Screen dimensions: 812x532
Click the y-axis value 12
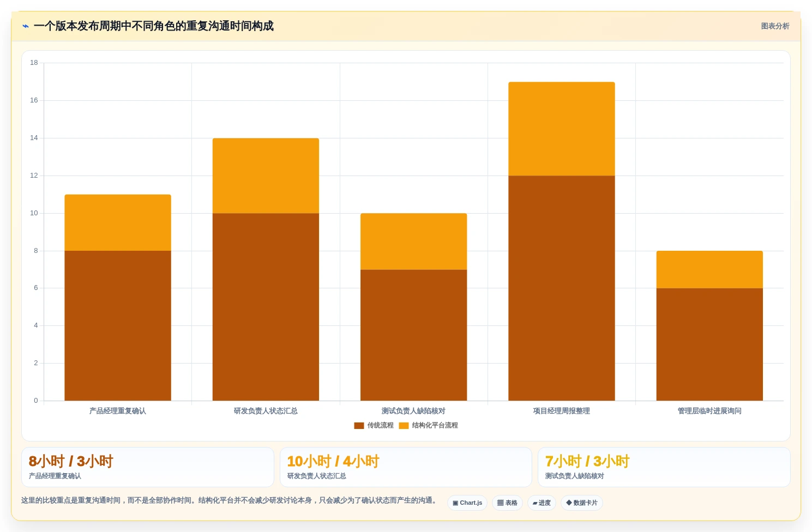(x=34, y=176)
